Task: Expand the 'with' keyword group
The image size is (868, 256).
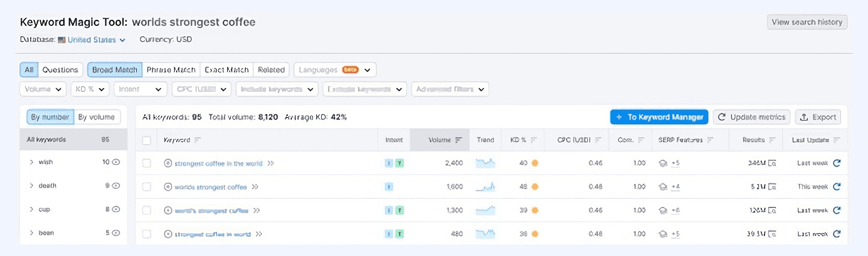Action: (31, 162)
